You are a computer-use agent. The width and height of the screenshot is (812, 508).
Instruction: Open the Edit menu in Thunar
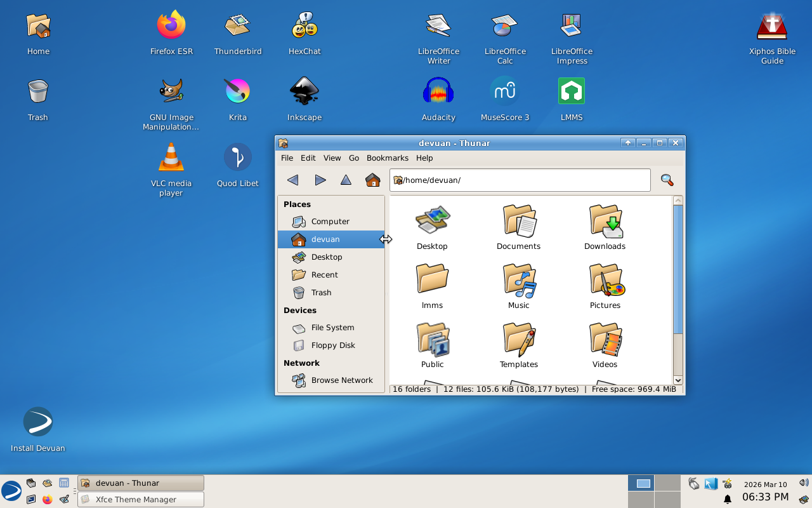point(308,158)
